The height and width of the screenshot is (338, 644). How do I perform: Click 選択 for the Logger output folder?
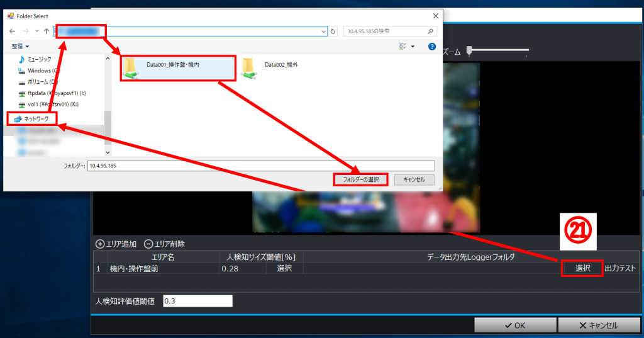click(x=582, y=269)
